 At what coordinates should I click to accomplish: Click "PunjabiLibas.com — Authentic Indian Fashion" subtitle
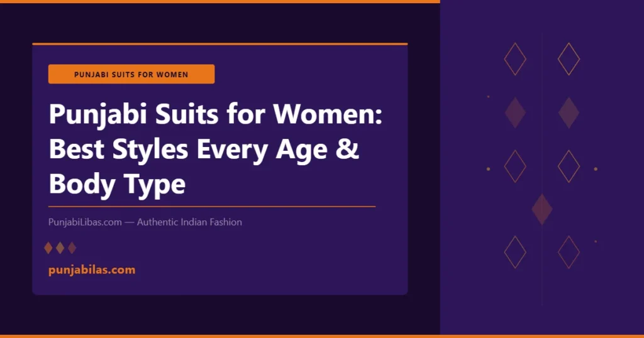(145, 222)
